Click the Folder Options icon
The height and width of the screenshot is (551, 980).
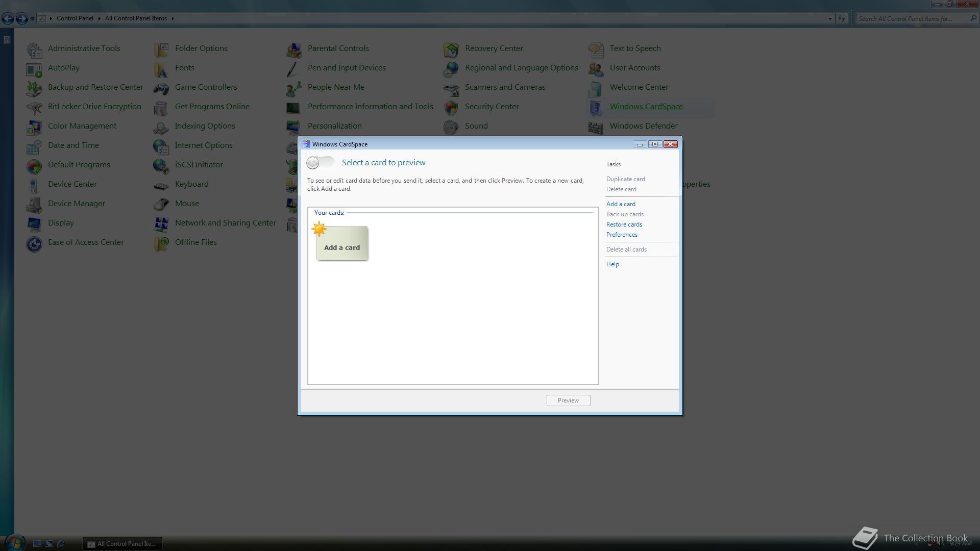[161, 49]
